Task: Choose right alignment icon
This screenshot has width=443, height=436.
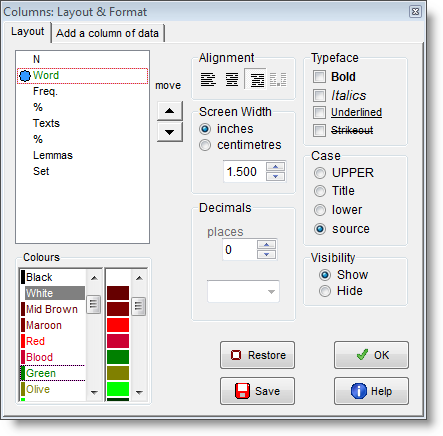Action: (x=257, y=80)
